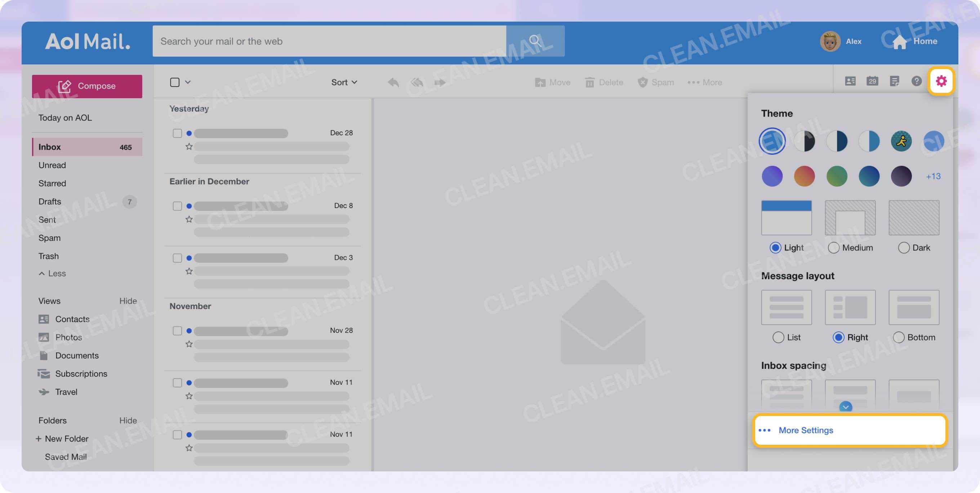980x493 pixels.
Task: Collapse folders using the Less chevron
Action: (x=42, y=273)
